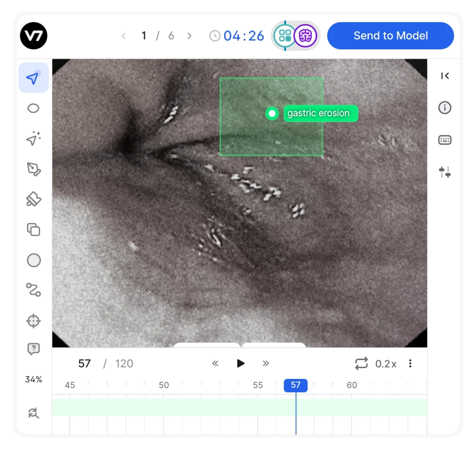Collapse the right sidebar panel

pos(445,76)
